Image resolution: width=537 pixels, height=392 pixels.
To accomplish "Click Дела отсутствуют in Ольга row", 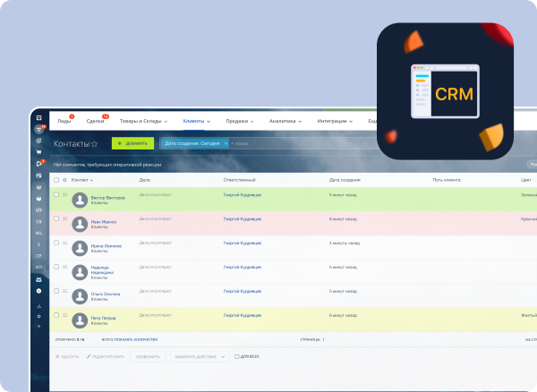I will pos(155,292).
